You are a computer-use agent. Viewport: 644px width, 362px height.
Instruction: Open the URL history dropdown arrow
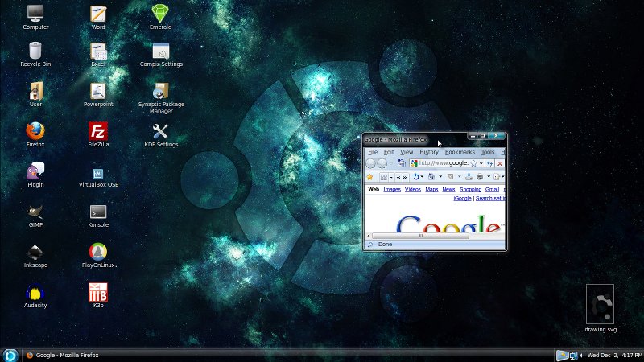pyautogui.click(x=481, y=163)
